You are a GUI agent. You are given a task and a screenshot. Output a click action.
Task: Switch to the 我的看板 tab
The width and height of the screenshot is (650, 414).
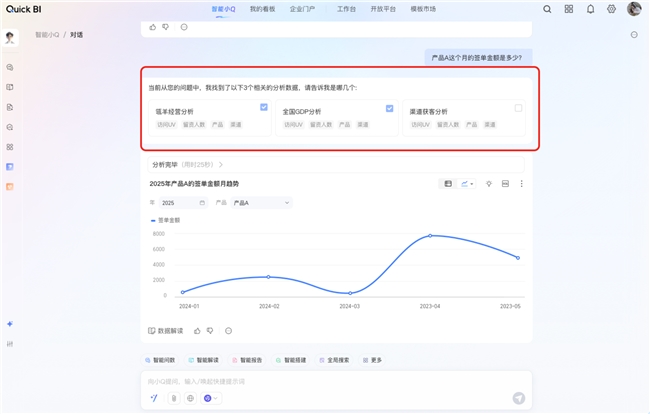262,9
